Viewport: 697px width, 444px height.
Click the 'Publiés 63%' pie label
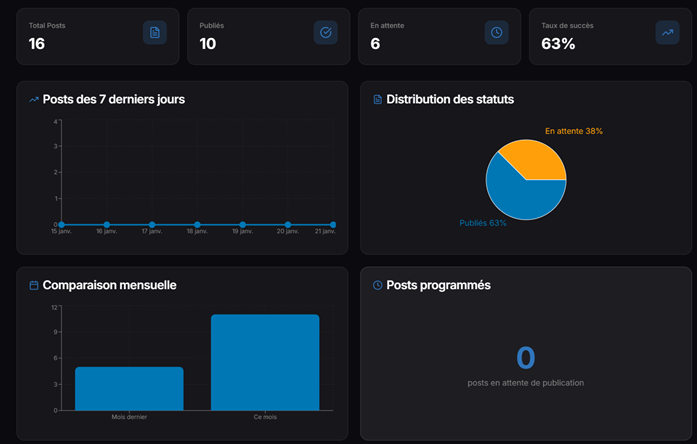coord(483,223)
